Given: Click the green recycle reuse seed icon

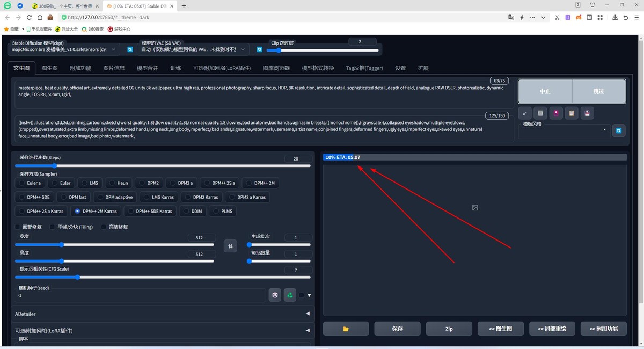Looking at the screenshot, I should click(290, 295).
